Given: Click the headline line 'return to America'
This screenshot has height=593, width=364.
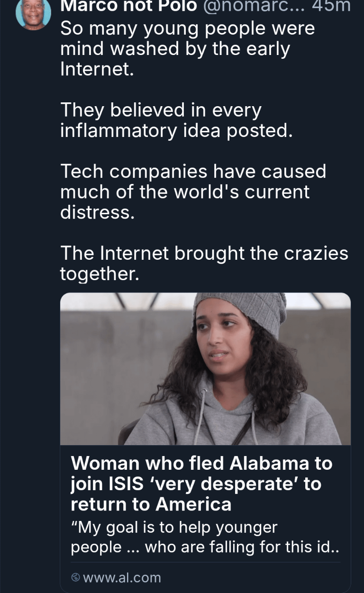Looking at the screenshot, I should pos(151,504).
